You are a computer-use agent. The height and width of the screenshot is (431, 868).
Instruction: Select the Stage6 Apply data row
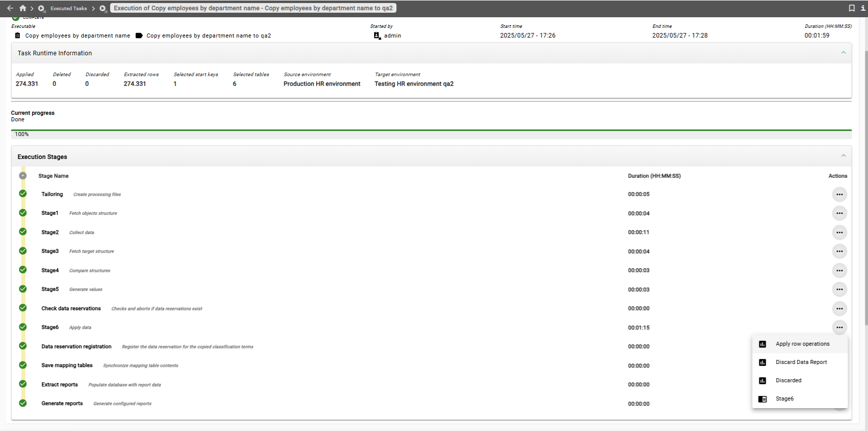pyautogui.click(x=431, y=327)
